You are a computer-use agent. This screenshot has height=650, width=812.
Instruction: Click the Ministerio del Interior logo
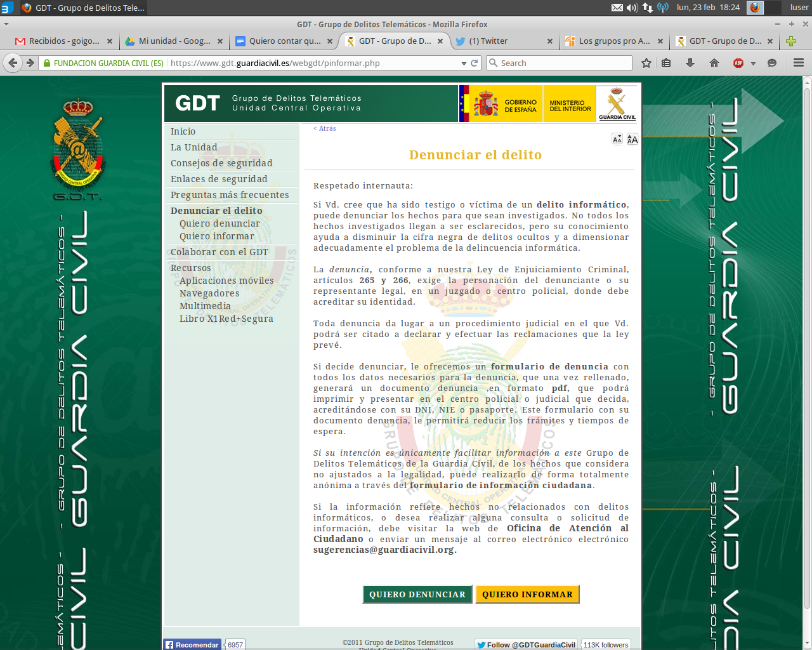pyautogui.click(x=570, y=103)
